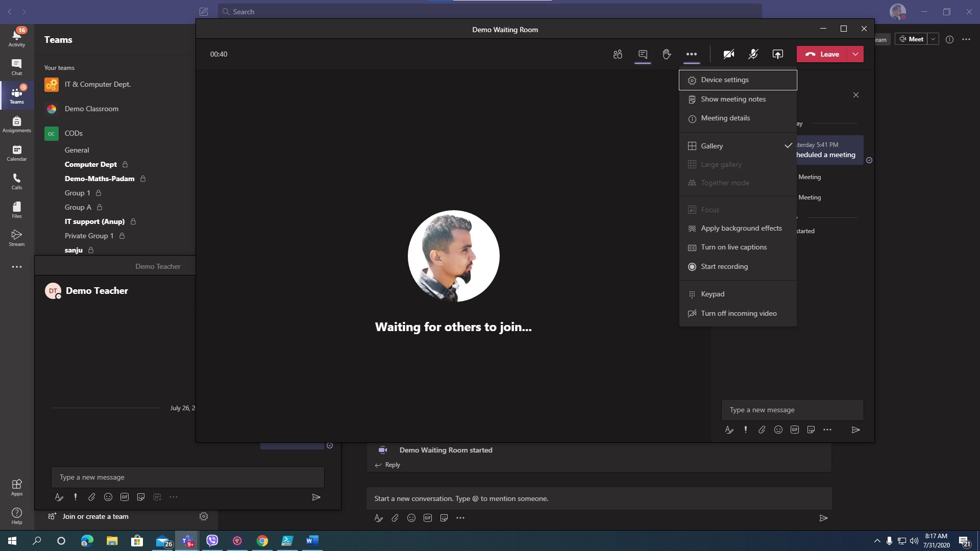Expand the Leave button dropdown
This screenshot has height=551, width=980.
(x=855, y=54)
